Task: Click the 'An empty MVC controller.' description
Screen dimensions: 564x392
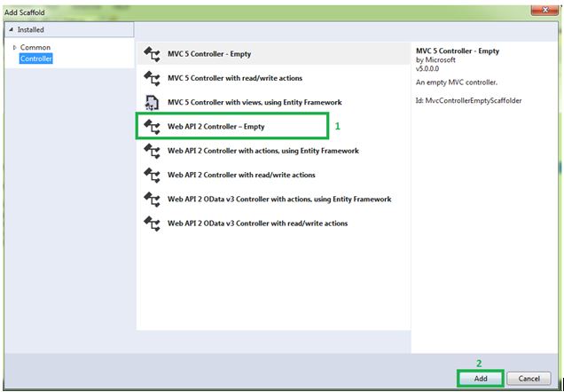Action: (x=457, y=82)
